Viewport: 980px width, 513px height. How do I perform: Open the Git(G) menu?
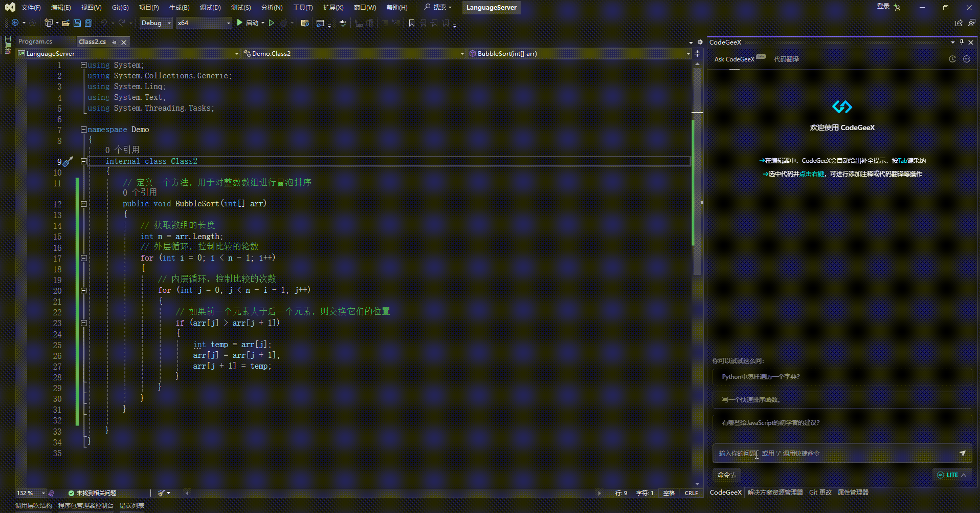pyautogui.click(x=120, y=8)
